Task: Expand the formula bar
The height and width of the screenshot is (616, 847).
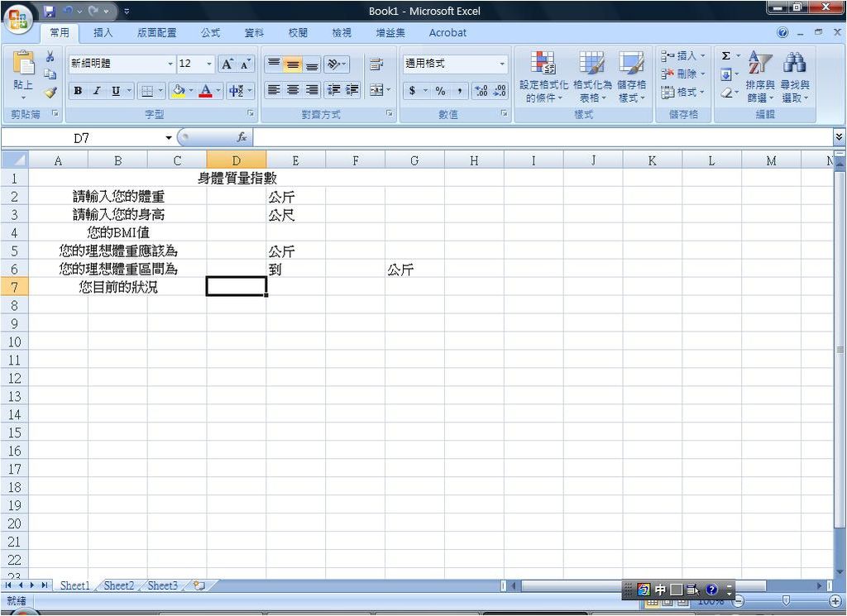Action: 839,137
